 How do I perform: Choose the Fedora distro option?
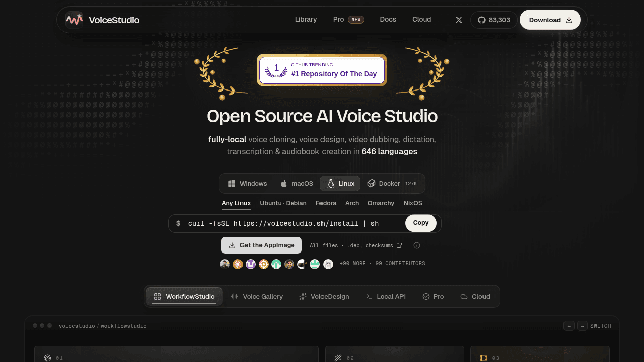326,203
